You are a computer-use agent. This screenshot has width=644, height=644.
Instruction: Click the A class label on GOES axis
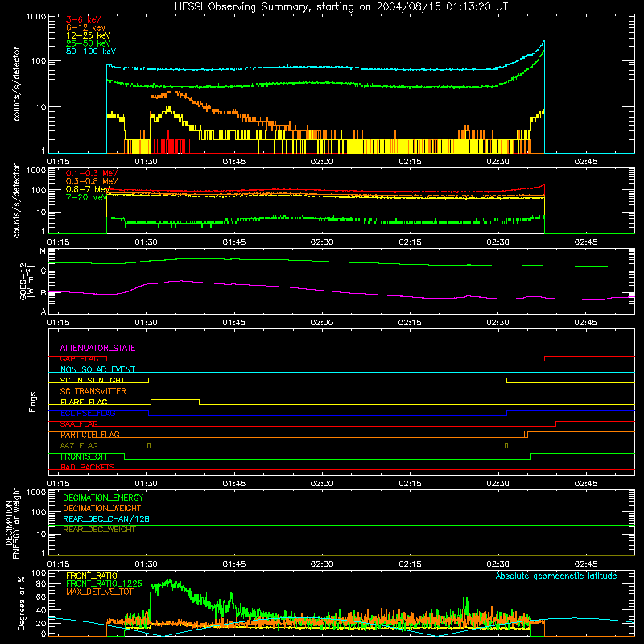(43, 312)
